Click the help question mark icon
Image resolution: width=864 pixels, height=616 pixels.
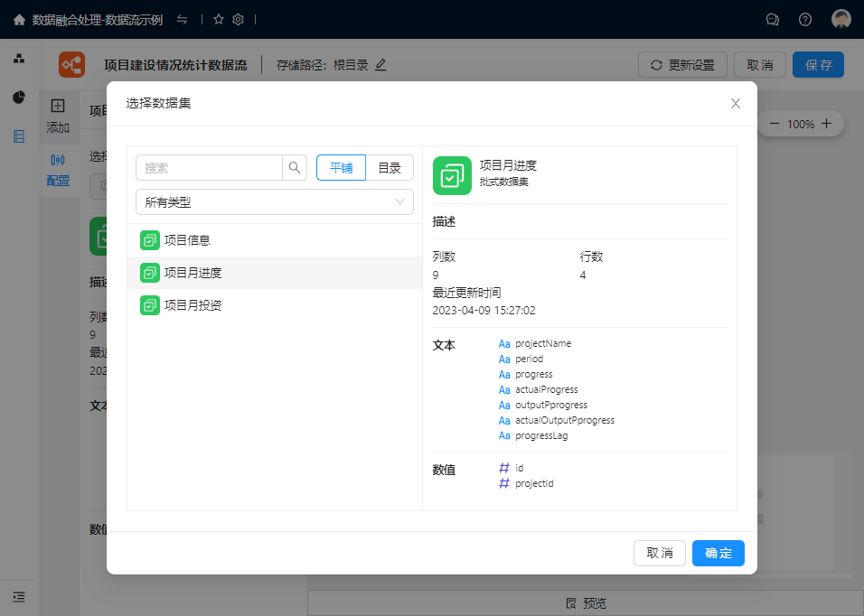[x=805, y=19]
